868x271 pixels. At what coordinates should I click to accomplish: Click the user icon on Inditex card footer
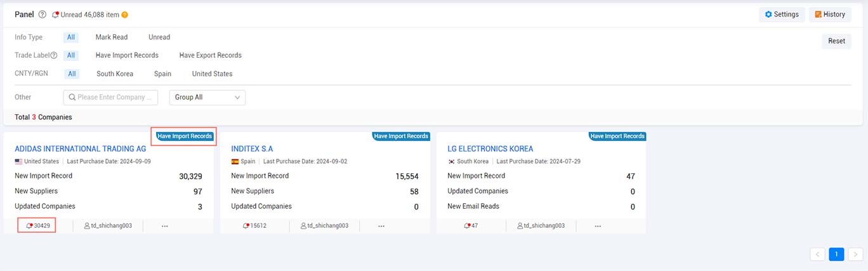tap(303, 225)
